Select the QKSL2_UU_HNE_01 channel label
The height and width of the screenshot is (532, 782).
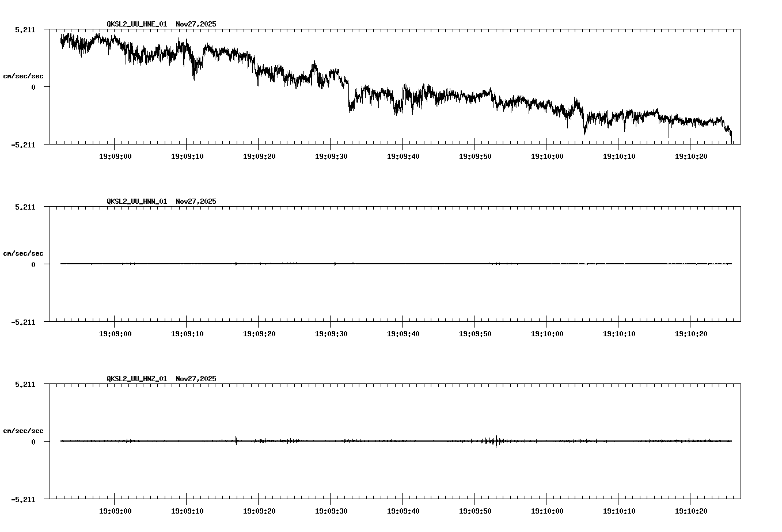[x=136, y=25]
